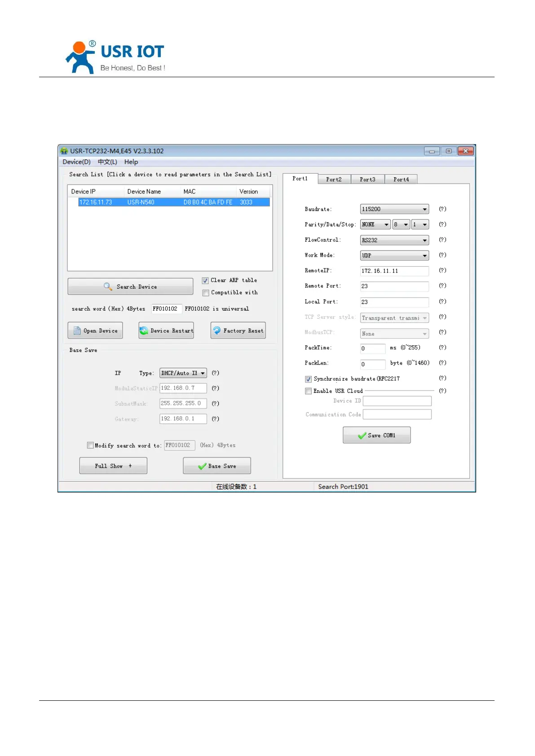The height and width of the screenshot is (756, 535).
Task: Click help (?) next to Gateway
Action: point(216,419)
